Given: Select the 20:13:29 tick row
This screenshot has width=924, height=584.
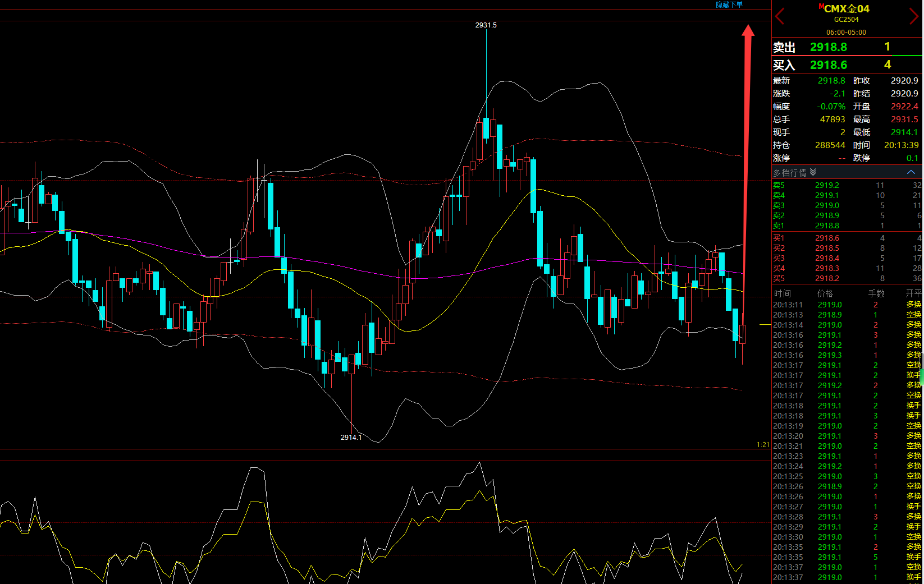Looking at the screenshot, I should click(847, 527).
